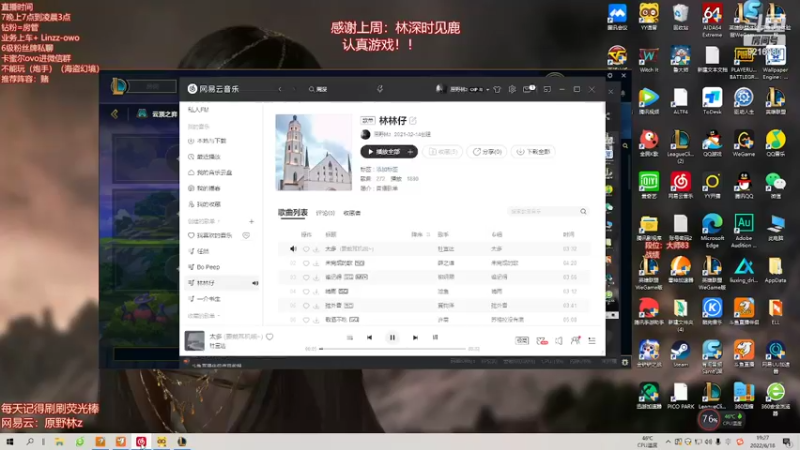800x450 pixels.
Task: Open the play queue list icon
Action: tap(592, 341)
